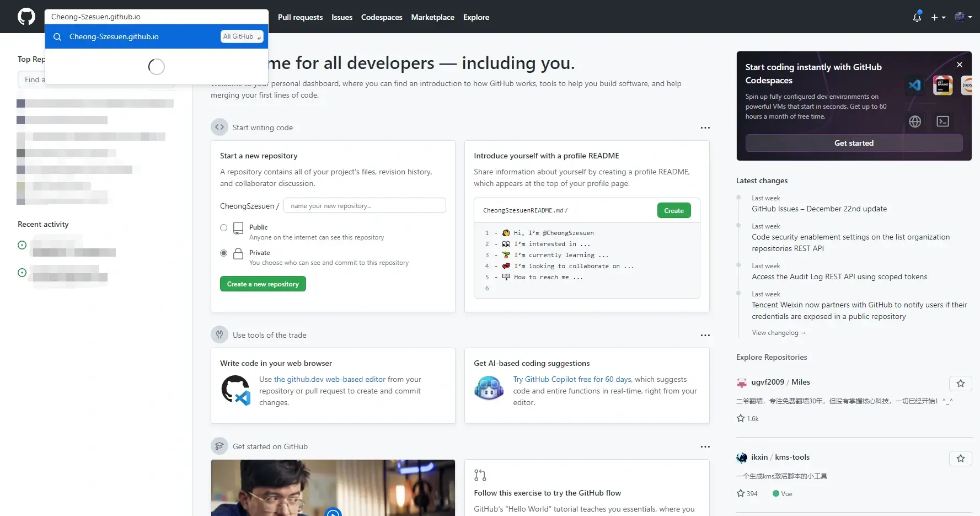980x516 pixels.
Task: Go to the Marketplace navigation item
Action: [x=432, y=17]
